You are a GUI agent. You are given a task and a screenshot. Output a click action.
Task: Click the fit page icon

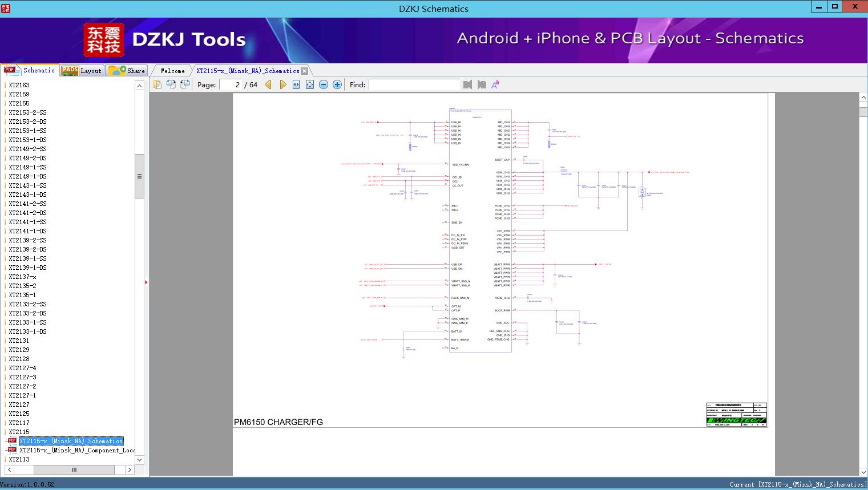click(310, 84)
